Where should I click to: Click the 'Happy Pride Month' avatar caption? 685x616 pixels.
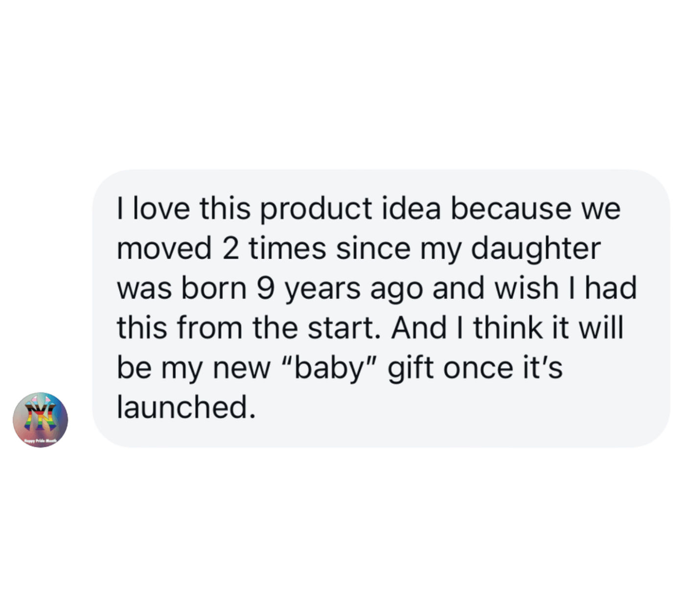40,441
